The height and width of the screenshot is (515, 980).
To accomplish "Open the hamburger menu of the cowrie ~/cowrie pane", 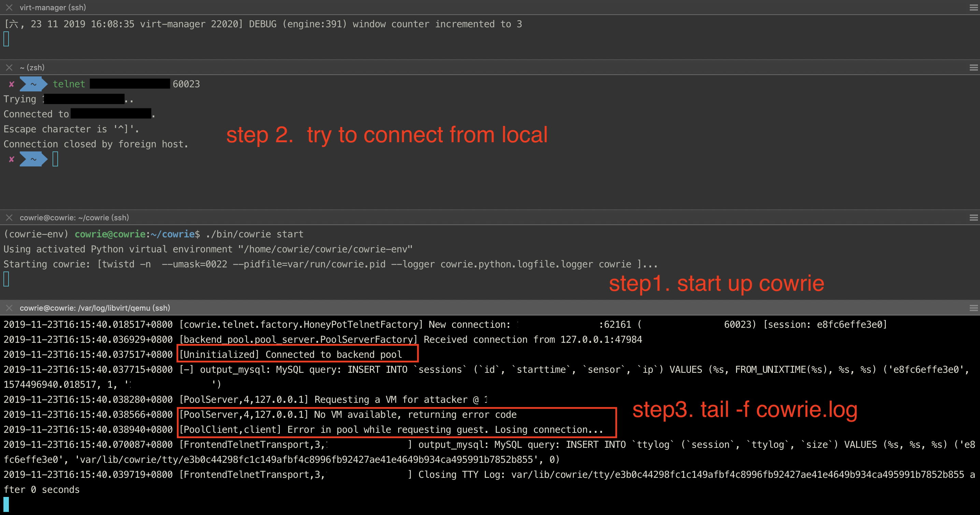I will pyautogui.click(x=973, y=218).
